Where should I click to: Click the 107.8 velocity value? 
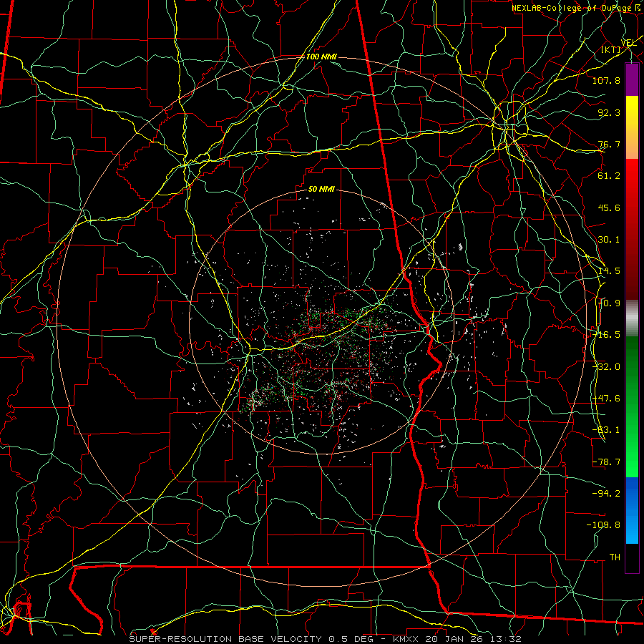click(x=606, y=80)
